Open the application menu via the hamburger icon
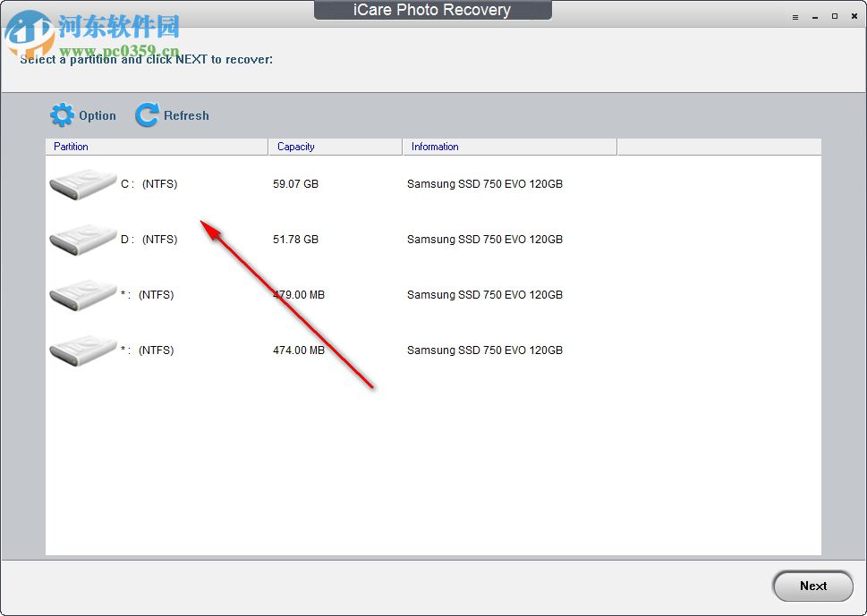 pos(795,16)
